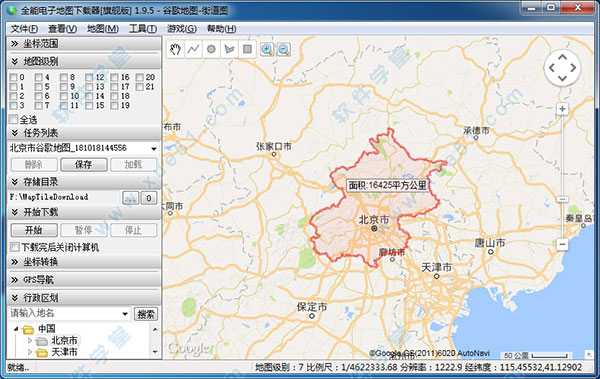Collapse the 中国 tree node
Screen dimensions: 600x379
tap(16, 329)
